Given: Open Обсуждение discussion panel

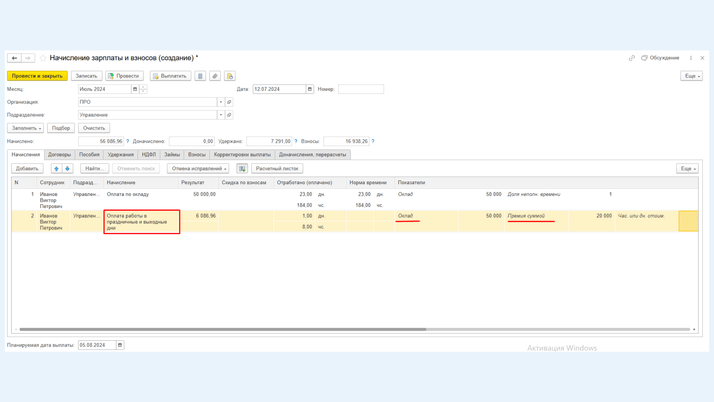Looking at the screenshot, I should click(x=660, y=58).
